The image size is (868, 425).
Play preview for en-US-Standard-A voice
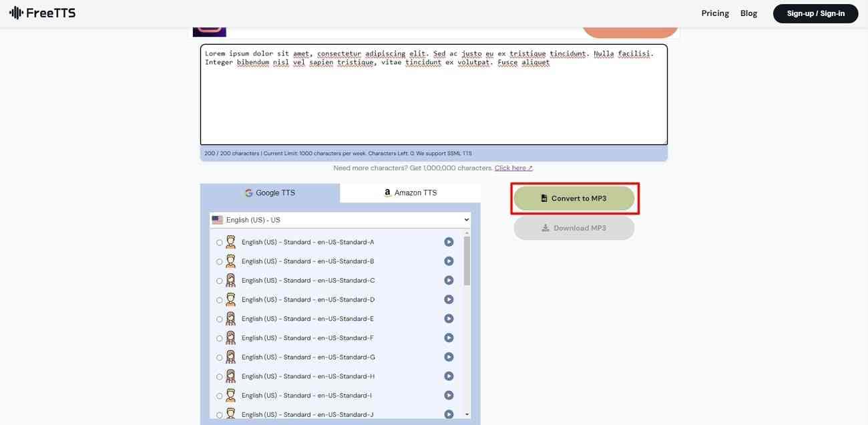[449, 242]
